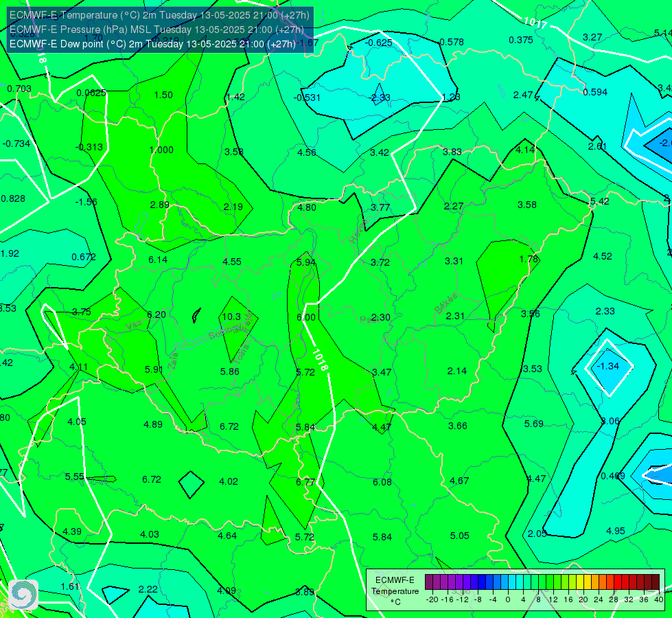Click the cyan legend color above 0
This screenshot has height=618, width=672.
[x=511, y=582]
